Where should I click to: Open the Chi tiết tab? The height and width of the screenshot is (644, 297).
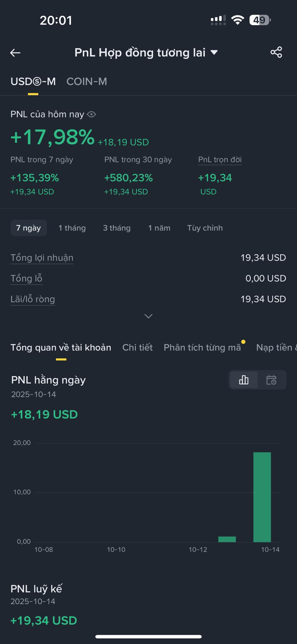tap(137, 347)
